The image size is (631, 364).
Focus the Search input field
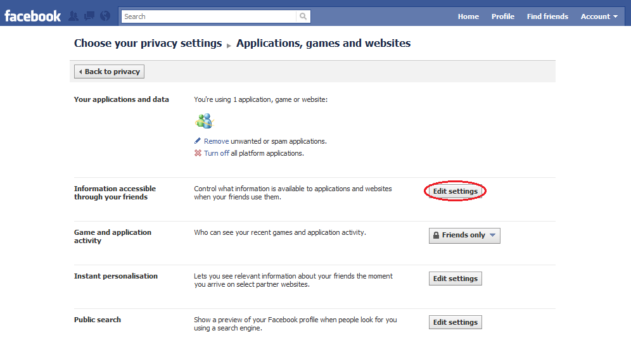[209, 16]
